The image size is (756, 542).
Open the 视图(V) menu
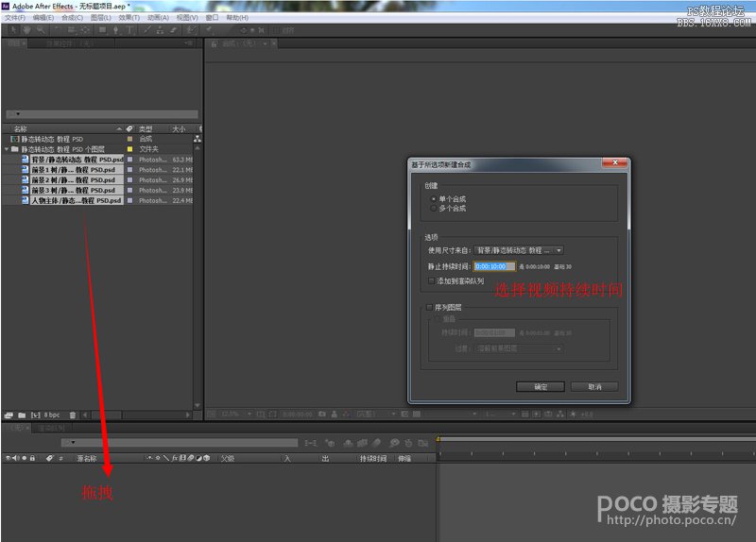click(x=187, y=18)
